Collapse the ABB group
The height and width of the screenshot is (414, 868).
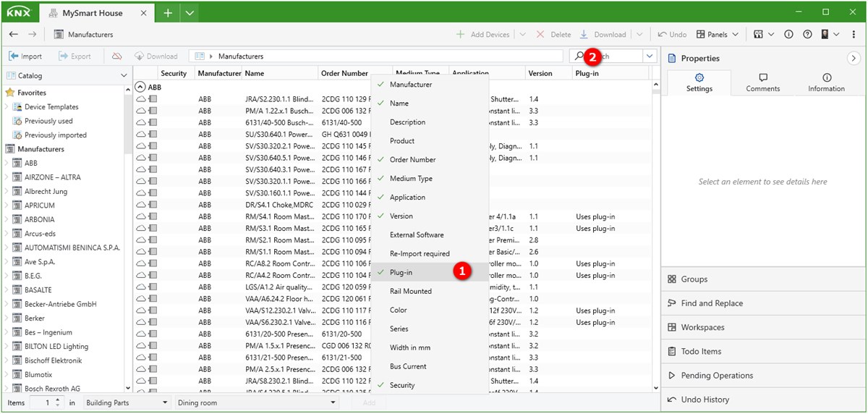pos(140,87)
